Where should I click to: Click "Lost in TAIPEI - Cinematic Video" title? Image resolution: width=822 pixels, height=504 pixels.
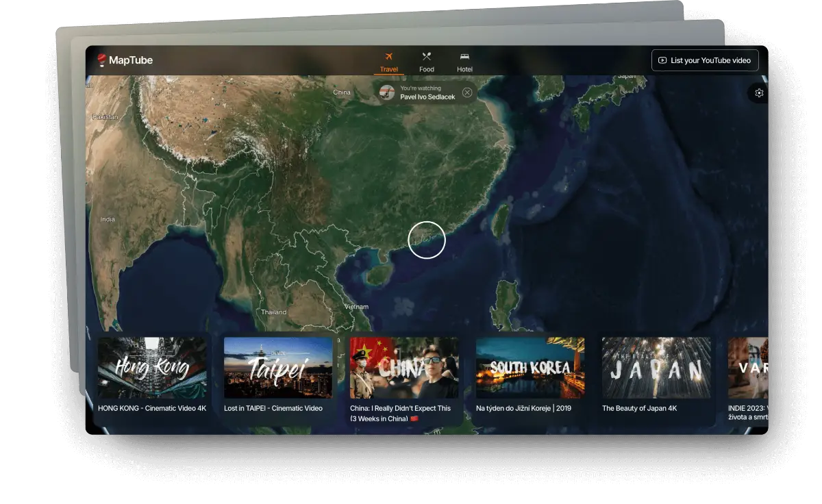click(x=273, y=408)
